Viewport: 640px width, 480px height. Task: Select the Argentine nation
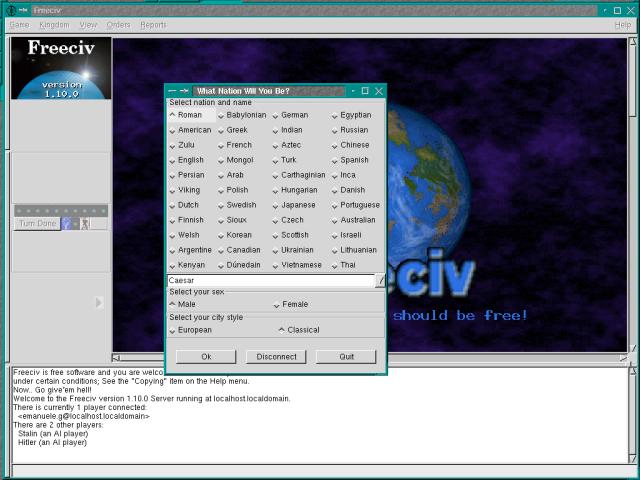tap(191, 250)
